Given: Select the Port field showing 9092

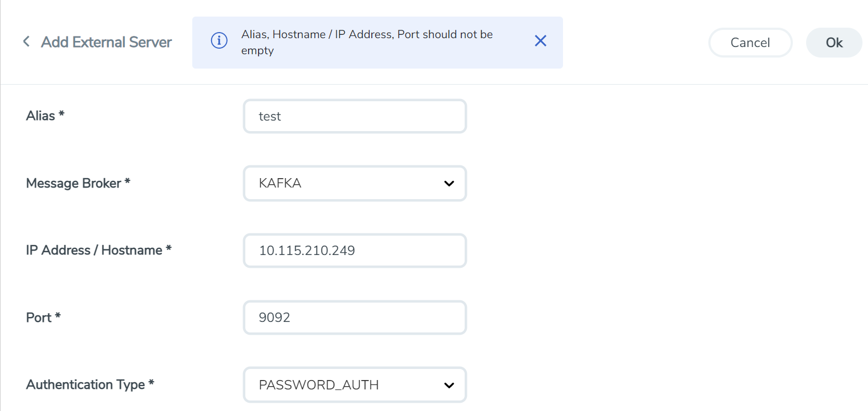Looking at the screenshot, I should click(x=355, y=318).
